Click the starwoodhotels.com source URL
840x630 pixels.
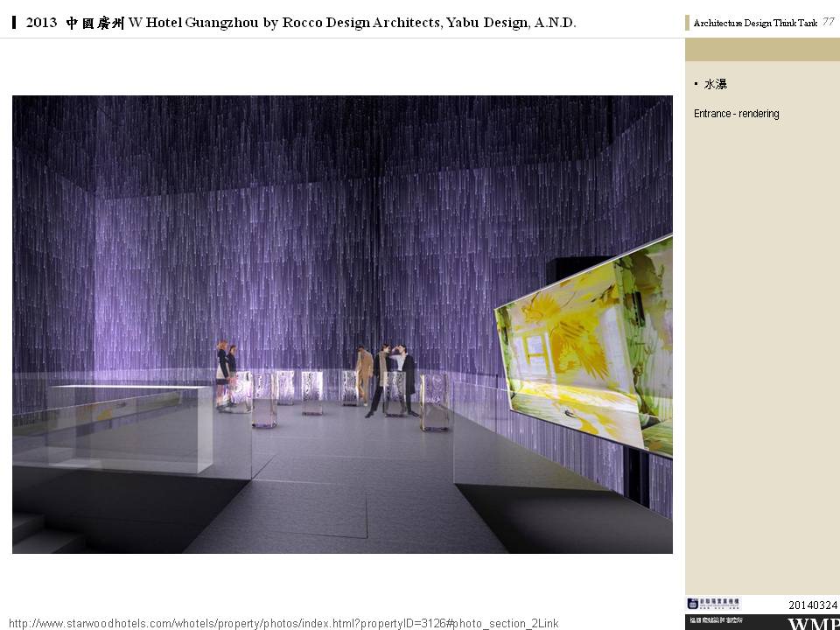pyautogui.click(x=283, y=623)
